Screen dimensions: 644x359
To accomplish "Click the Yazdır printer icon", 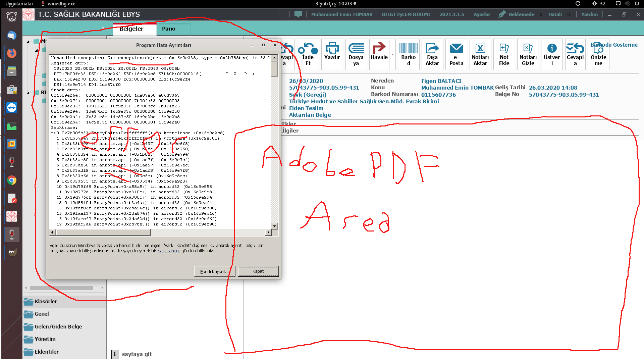I will 332,54.
